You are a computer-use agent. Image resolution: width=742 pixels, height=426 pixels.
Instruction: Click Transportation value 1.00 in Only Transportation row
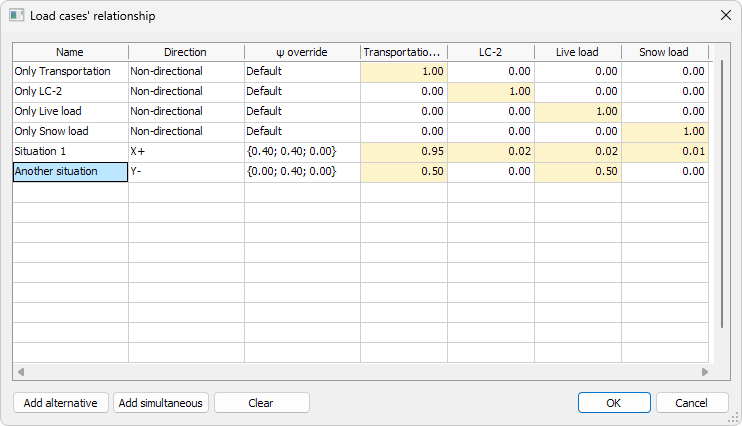pos(404,71)
